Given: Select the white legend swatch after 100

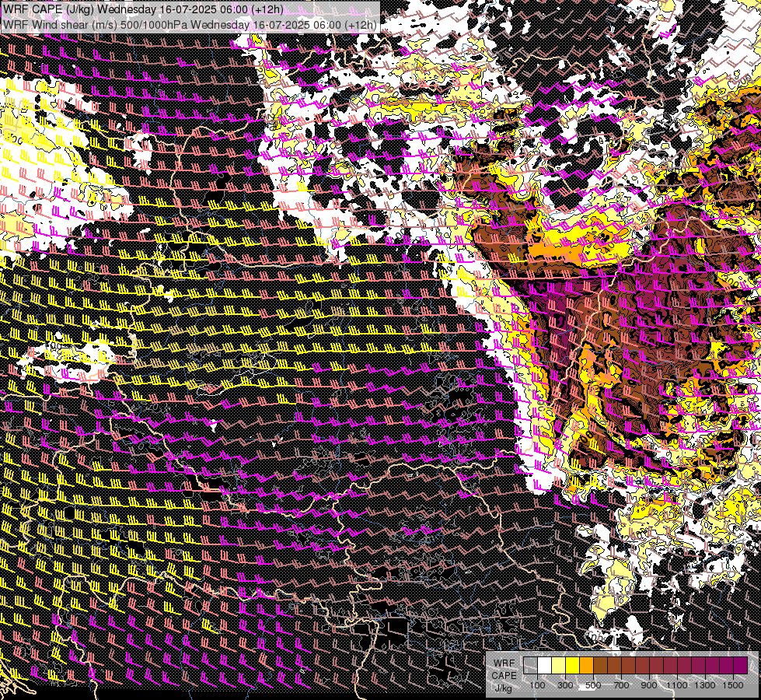Looking at the screenshot, I should click(x=545, y=666).
